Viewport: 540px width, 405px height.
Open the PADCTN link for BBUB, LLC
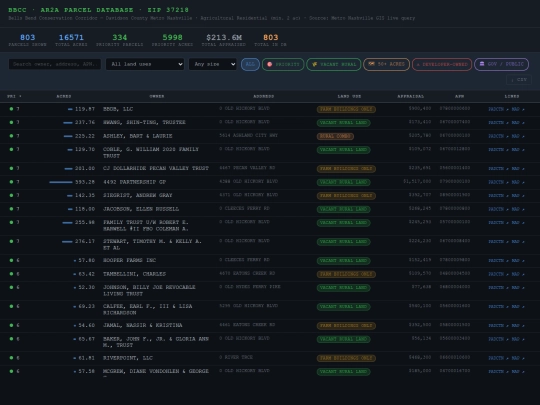[498, 109]
